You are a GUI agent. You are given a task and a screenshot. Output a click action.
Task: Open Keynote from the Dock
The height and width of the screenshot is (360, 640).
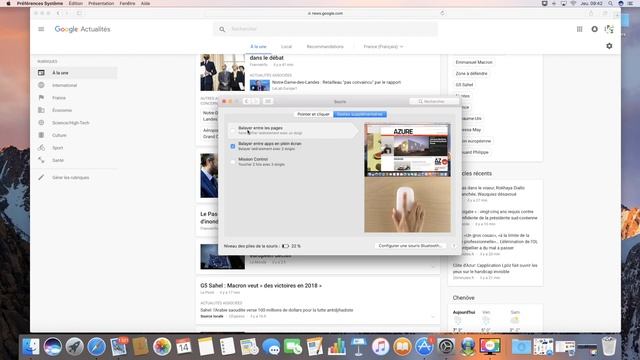[358, 347]
